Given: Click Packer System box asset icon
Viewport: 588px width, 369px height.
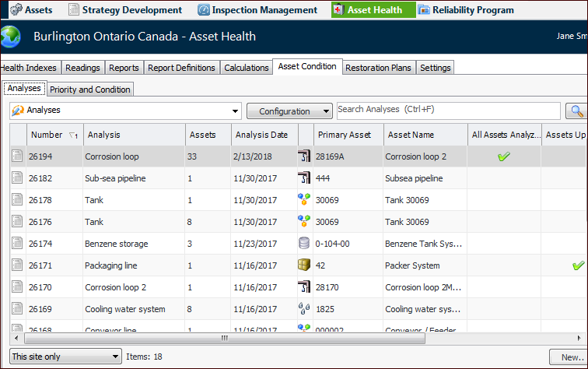Looking at the screenshot, I should point(304,265).
